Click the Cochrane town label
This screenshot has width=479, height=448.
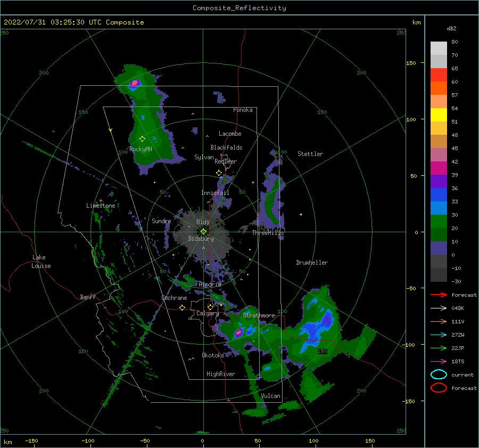[174, 298]
